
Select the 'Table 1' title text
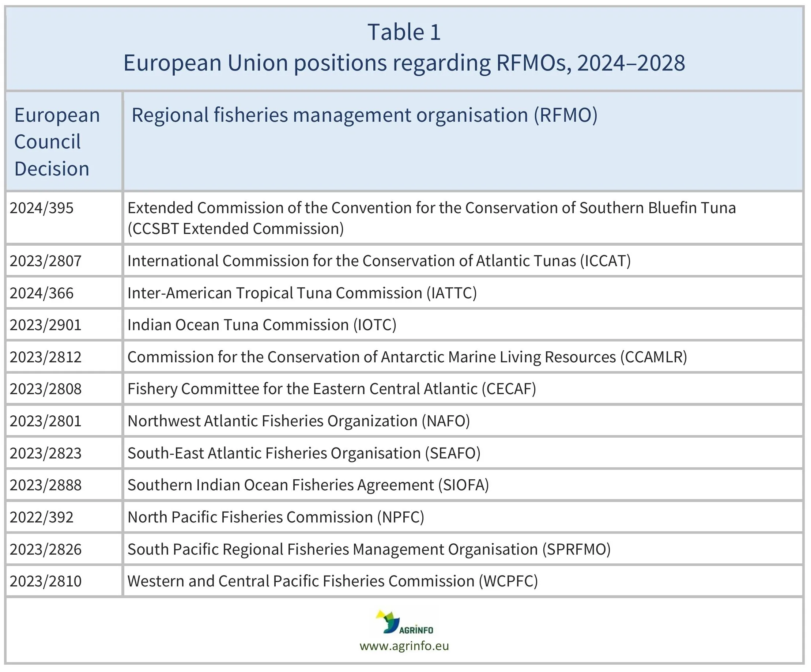[404, 32]
